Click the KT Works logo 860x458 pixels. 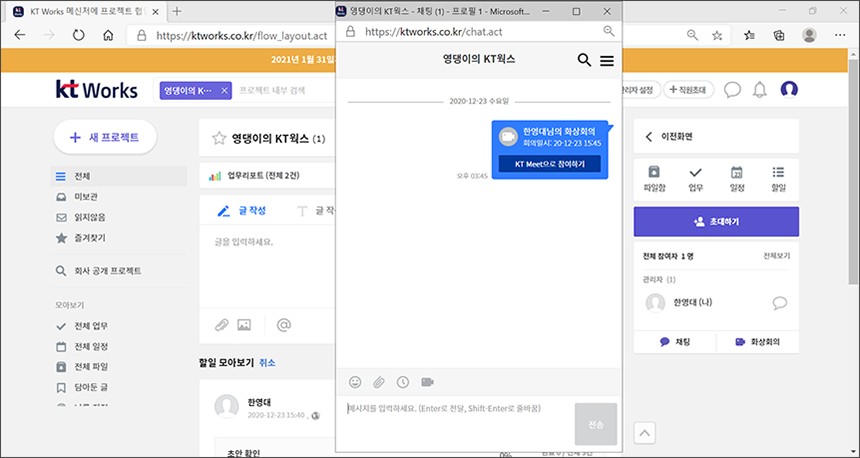pyautogui.click(x=97, y=90)
